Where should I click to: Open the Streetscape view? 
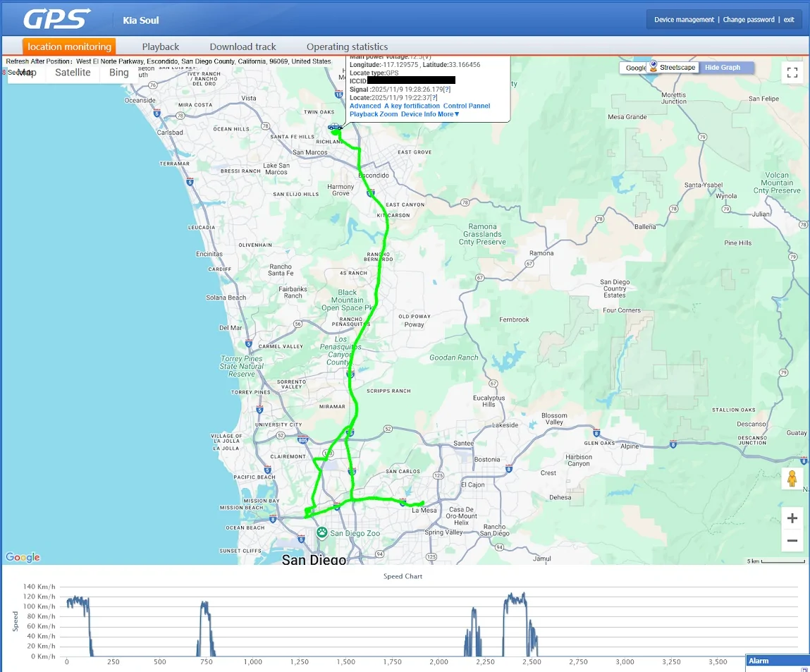click(x=674, y=67)
